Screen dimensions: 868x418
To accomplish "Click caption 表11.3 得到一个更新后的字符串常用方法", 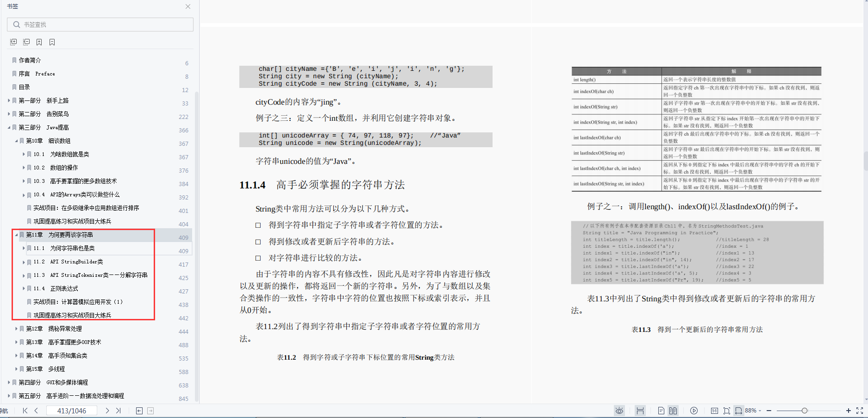I will [697, 330].
